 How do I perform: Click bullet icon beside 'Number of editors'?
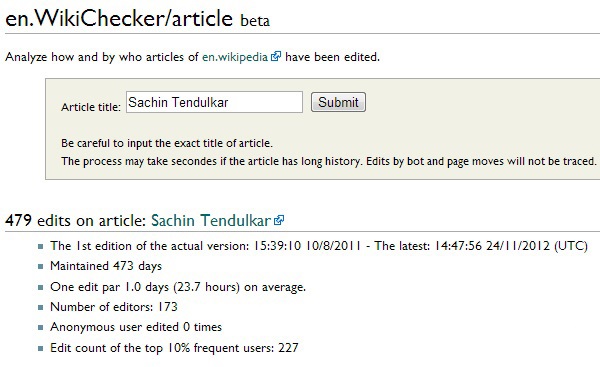coord(41,308)
